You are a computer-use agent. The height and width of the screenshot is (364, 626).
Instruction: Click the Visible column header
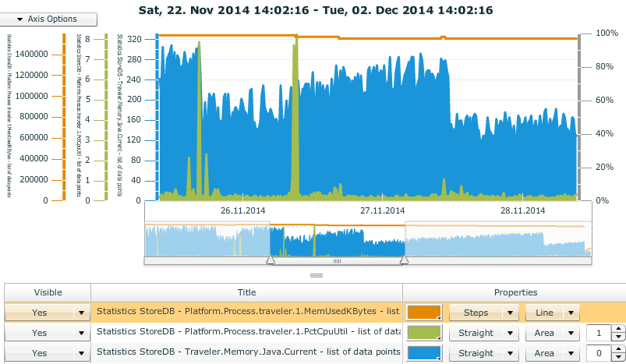(47, 292)
